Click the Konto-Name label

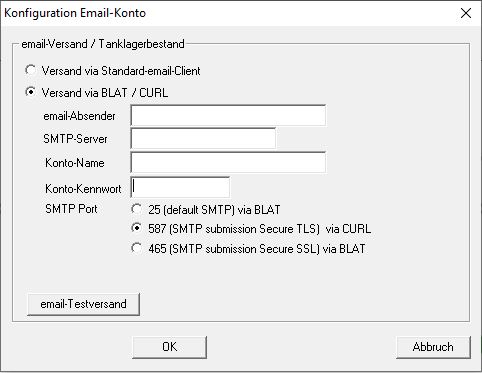click(75, 163)
